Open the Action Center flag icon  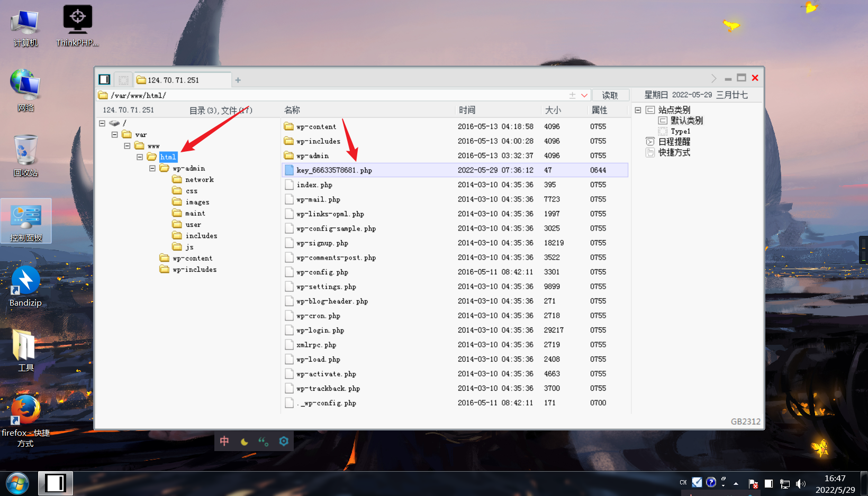pyautogui.click(x=753, y=484)
